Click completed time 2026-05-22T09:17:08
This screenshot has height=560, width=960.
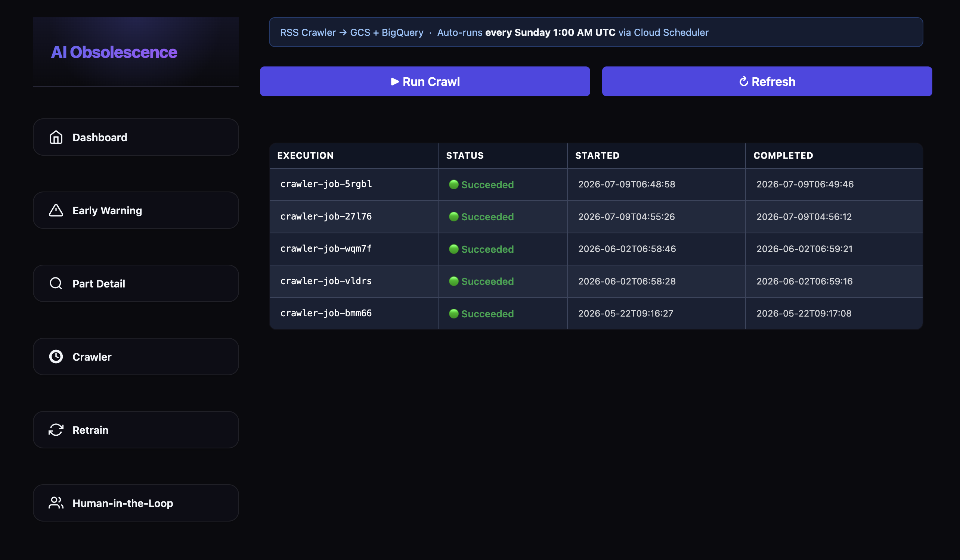804,313
